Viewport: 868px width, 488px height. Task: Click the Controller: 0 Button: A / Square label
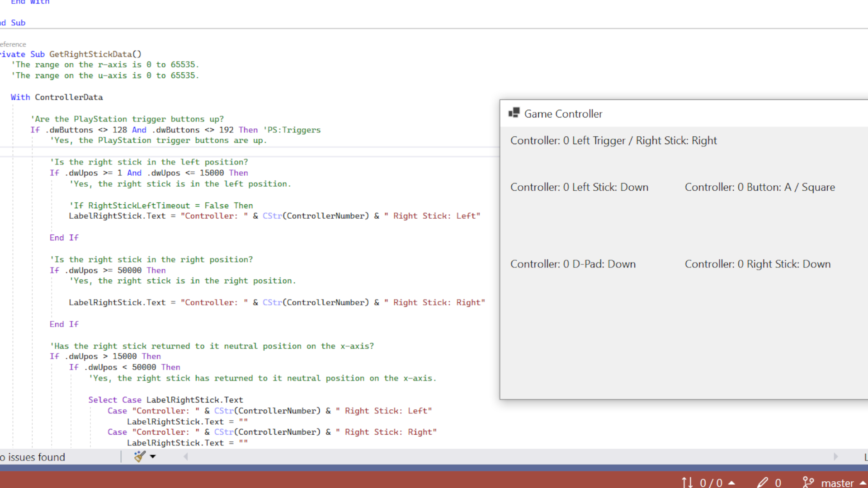(x=760, y=187)
